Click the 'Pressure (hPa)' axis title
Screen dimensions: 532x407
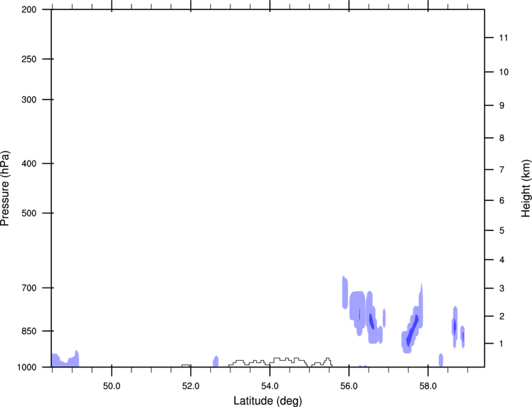[5, 188]
